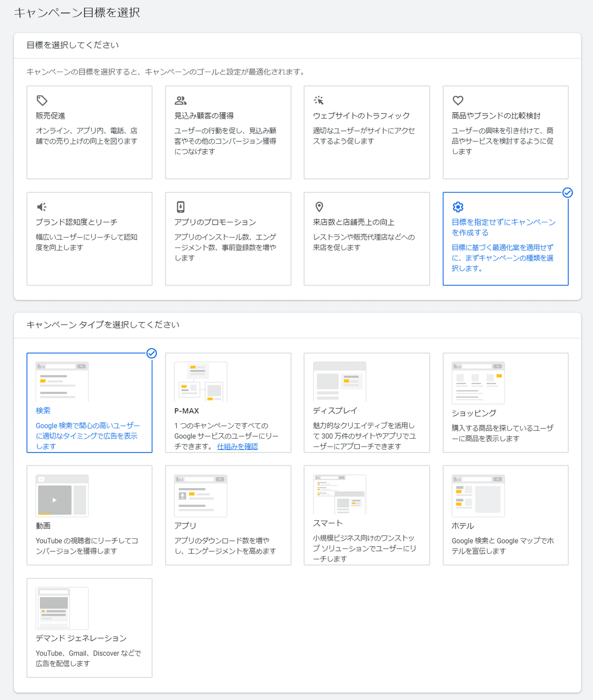Viewport: 593px width, 700px height.
Task: Click the cursor sparkle icon for ウェブサイトのトラフィック
Action: pyautogui.click(x=319, y=100)
